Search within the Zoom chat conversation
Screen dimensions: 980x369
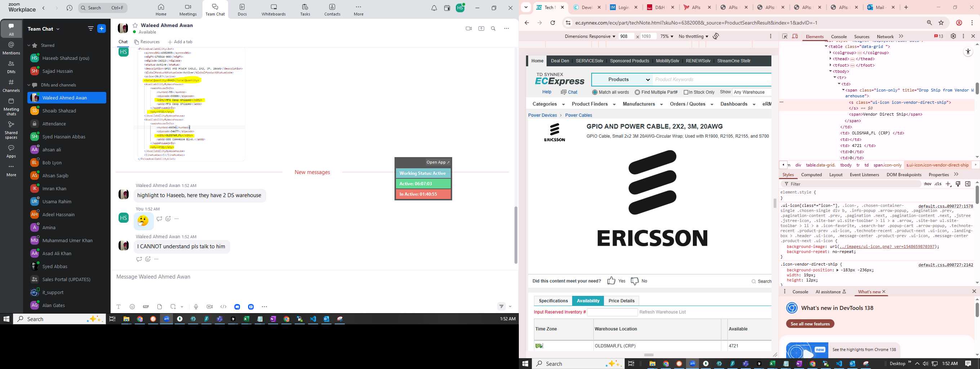pyautogui.click(x=494, y=28)
